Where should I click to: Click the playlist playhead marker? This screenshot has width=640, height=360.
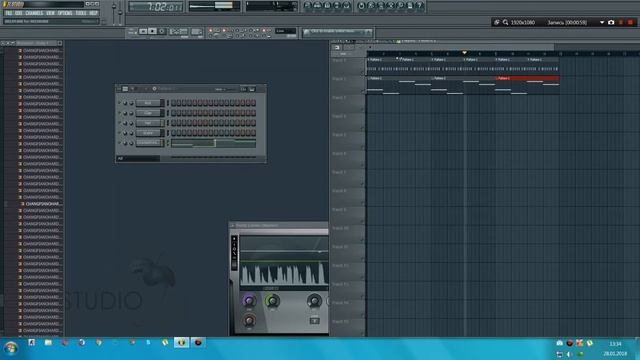click(464, 53)
